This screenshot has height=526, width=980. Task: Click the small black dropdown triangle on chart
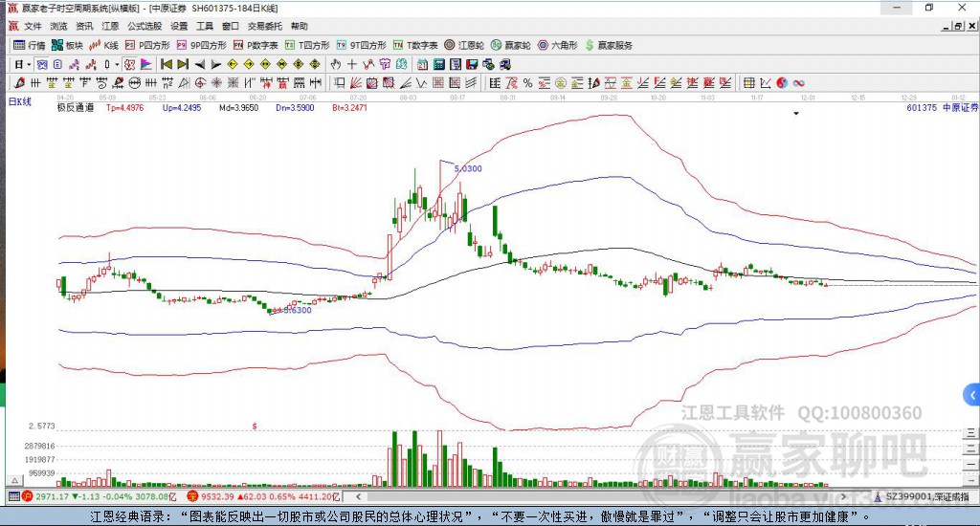point(796,114)
